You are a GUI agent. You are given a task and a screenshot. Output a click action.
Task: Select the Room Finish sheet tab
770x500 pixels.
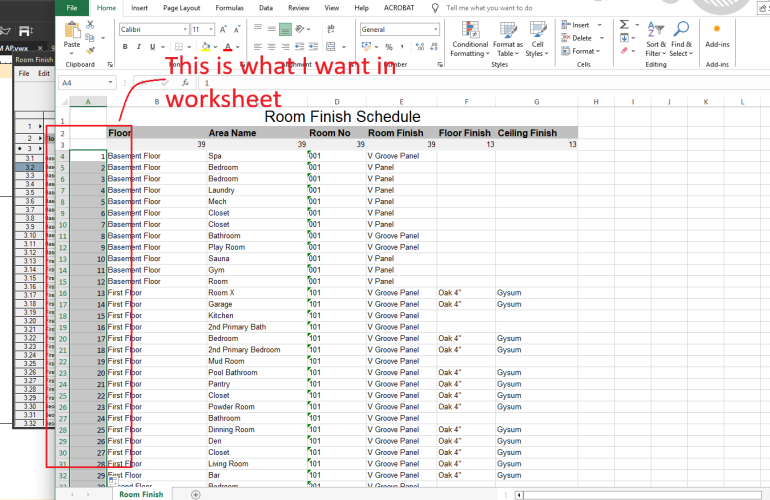[141, 494]
